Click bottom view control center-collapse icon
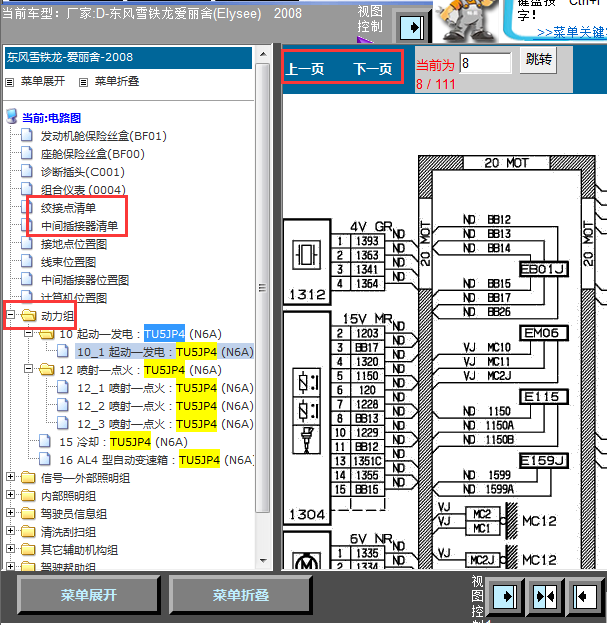 tap(545, 597)
